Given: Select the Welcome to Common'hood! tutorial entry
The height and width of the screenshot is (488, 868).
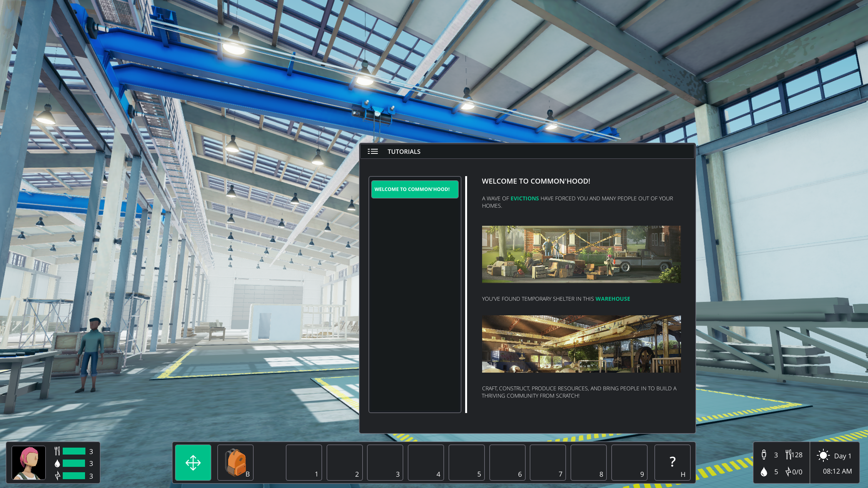Looking at the screenshot, I should pos(414,189).
